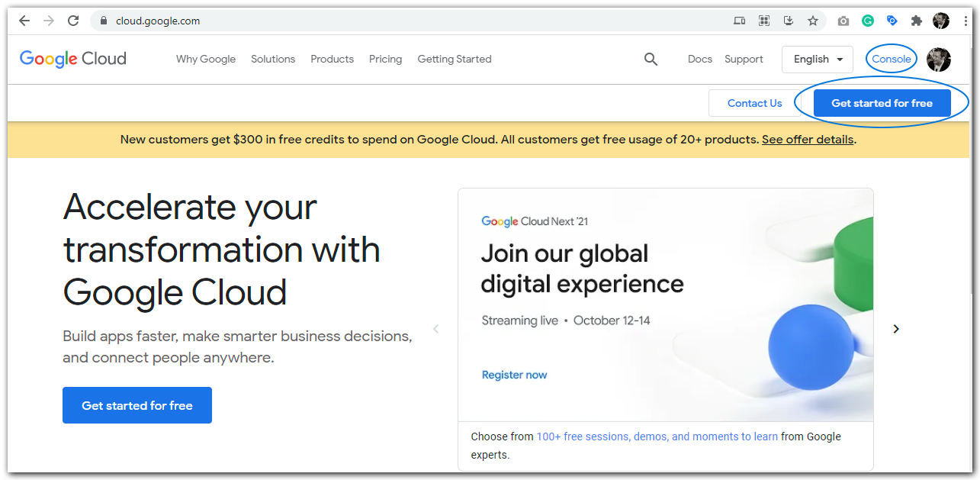Image resolution: width=980 pixels, height=480 pixels.
Task: Click the install app icon in address bar
Action: click(789, 21)
